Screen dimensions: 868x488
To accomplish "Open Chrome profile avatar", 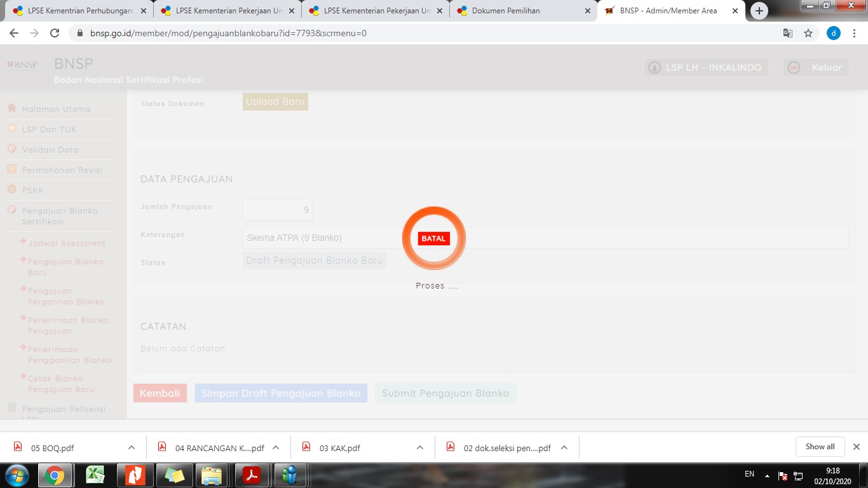I will click(x=834, y=33).
